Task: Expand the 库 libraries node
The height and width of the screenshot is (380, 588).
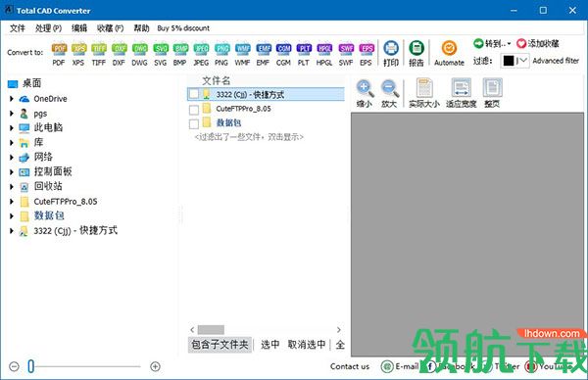Action: coord(12,142)
